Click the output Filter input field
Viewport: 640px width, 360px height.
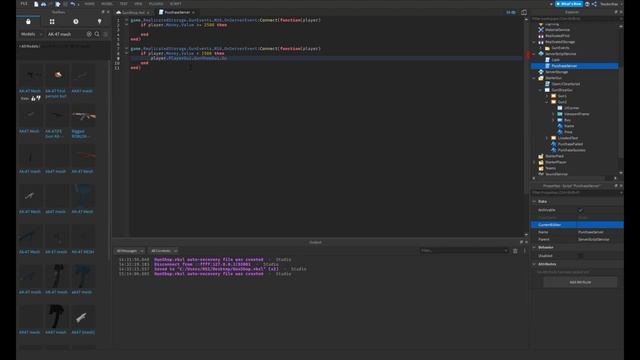pyautogui.click(x=464, y=251)
